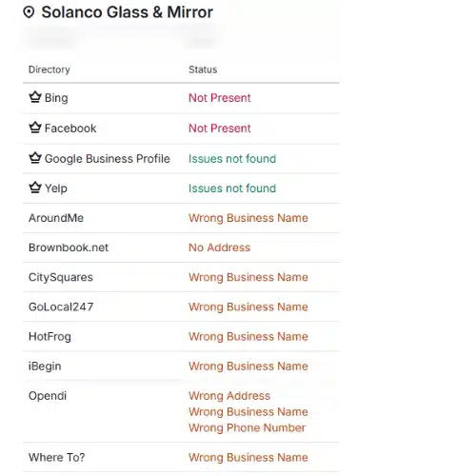Select the Yelp directory name
The width and height of the screenshot is (476, 476).
coord(56,188)
